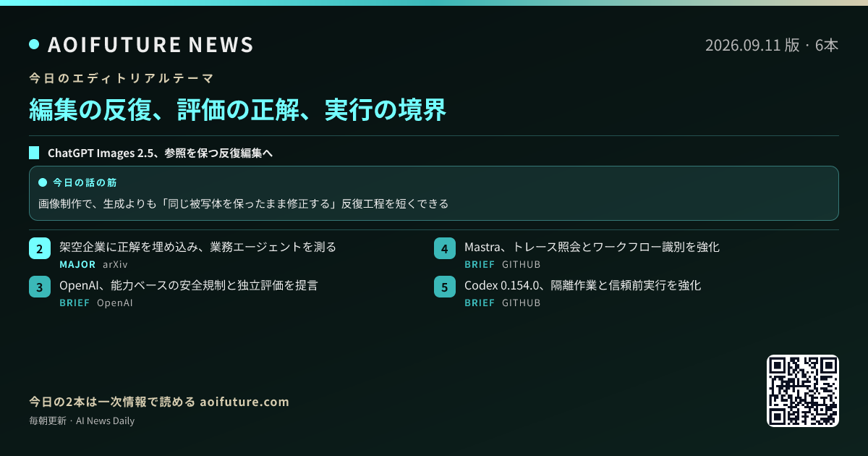The image size is (868, 456).
Task: Open story Mastra、トレース照会とワークフロー識別を強化
Action: point(592,247)
